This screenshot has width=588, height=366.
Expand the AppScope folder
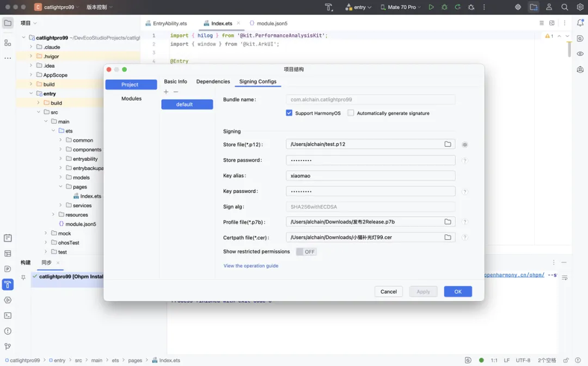pyautogui.click(x=31, y=75)
